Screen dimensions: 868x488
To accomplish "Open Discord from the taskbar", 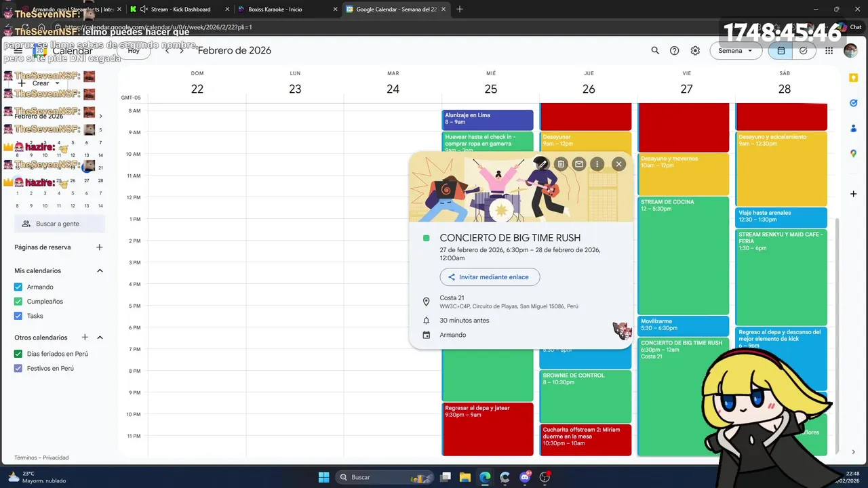I will coord(525,477).
